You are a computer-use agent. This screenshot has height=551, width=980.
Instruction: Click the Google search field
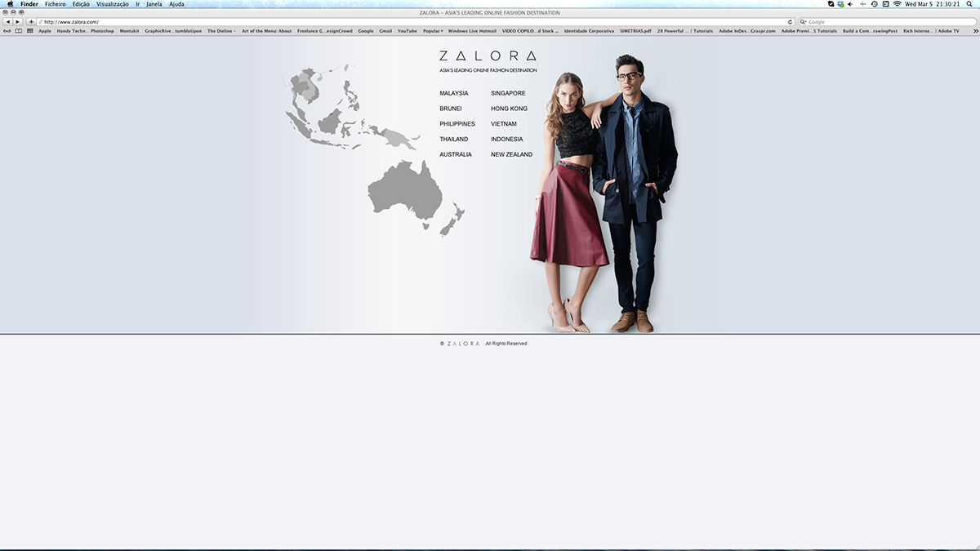pos(886,22)
